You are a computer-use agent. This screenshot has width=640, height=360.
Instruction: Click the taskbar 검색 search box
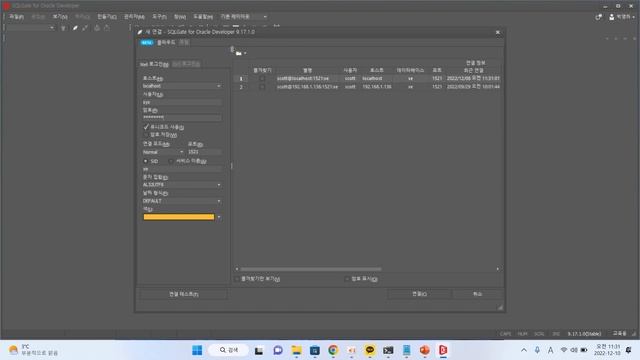(x=229, y=350)
